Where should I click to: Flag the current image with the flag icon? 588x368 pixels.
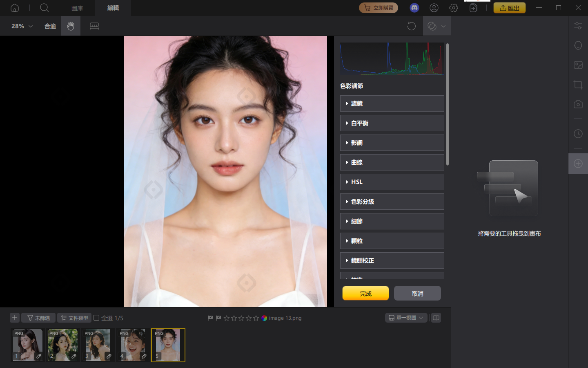[x=209, y=318]
